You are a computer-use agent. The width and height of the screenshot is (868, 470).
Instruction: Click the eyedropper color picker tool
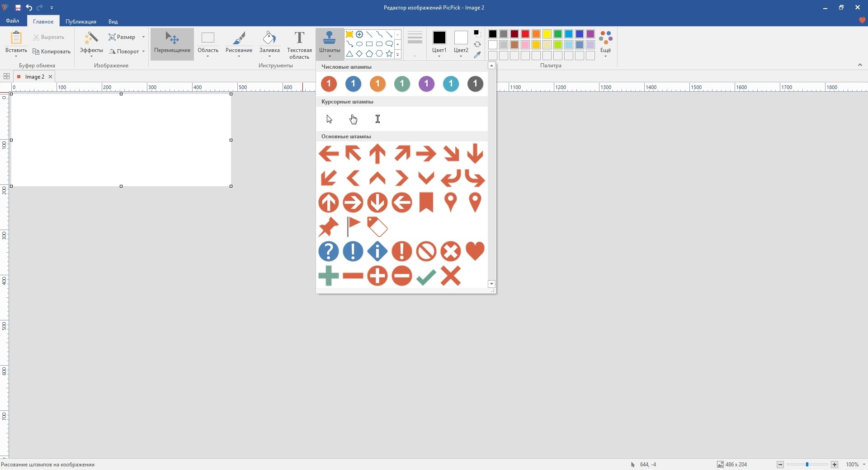click(477, 55)
